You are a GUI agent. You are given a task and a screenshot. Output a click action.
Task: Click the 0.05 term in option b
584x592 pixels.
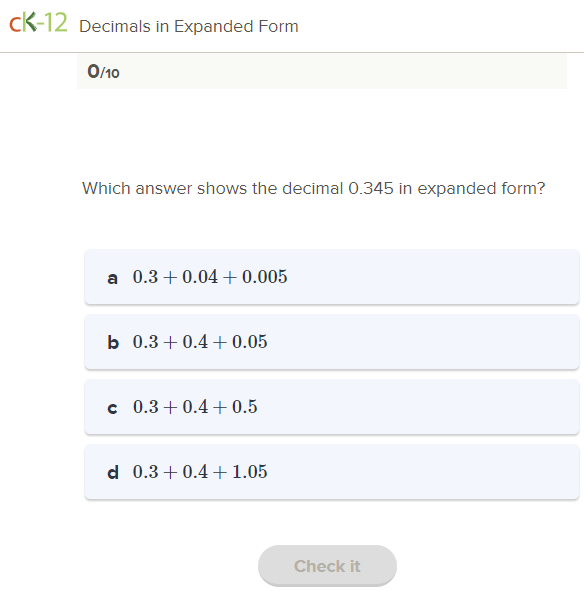(x=250, y=341)
